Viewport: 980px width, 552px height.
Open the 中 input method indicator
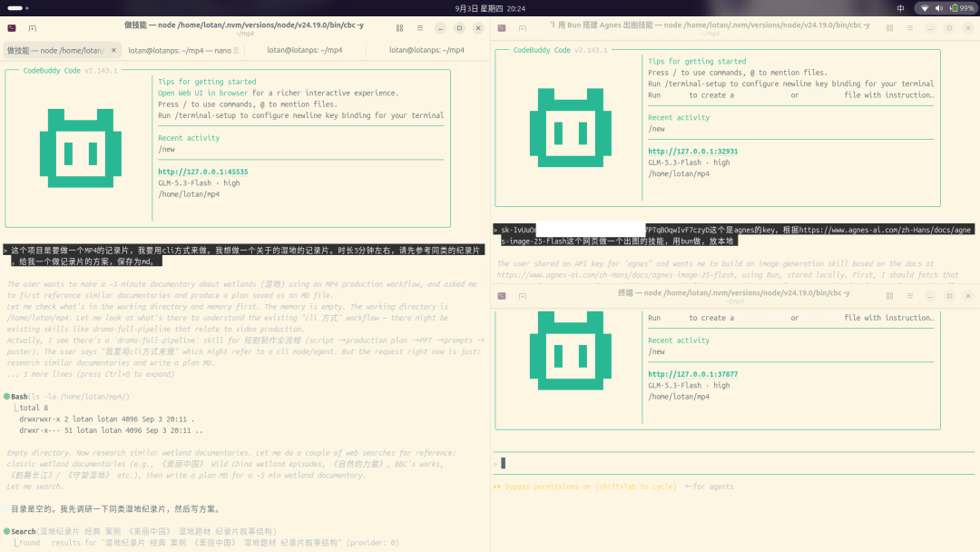[901, 8]
